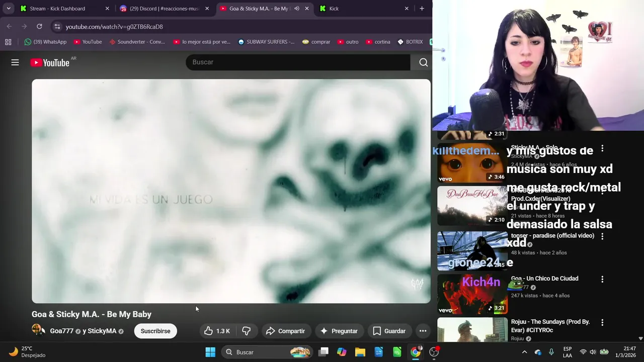Mute the YouTube tab via speaker icon

tap(297, 9)
